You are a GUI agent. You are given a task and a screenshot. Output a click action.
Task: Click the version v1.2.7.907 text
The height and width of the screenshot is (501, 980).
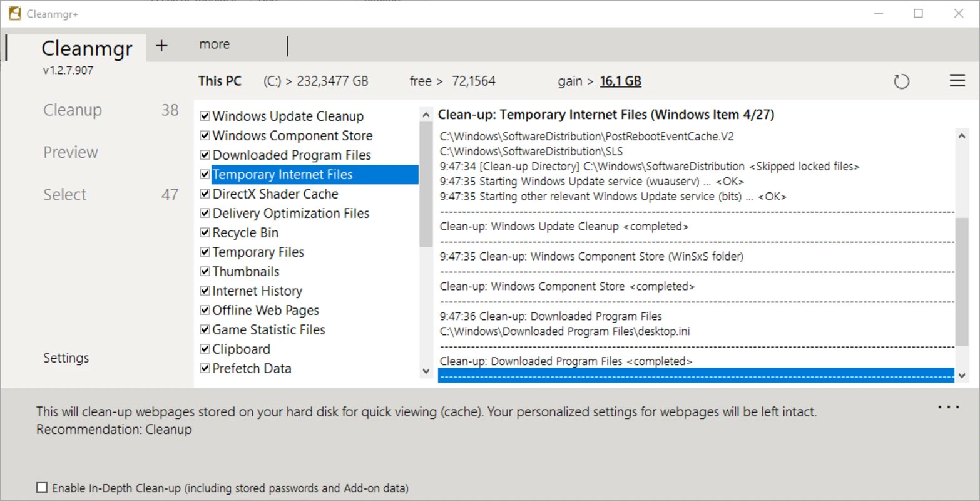[68, 71]
